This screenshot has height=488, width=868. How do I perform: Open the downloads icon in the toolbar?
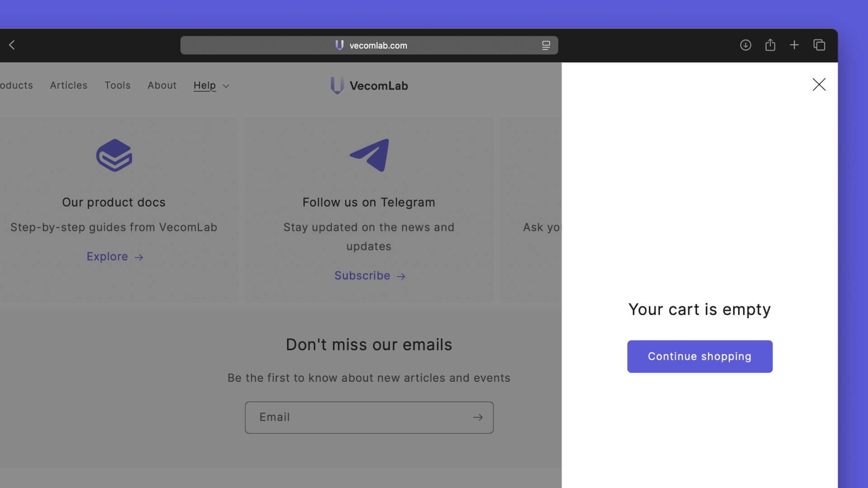point(745,45)
